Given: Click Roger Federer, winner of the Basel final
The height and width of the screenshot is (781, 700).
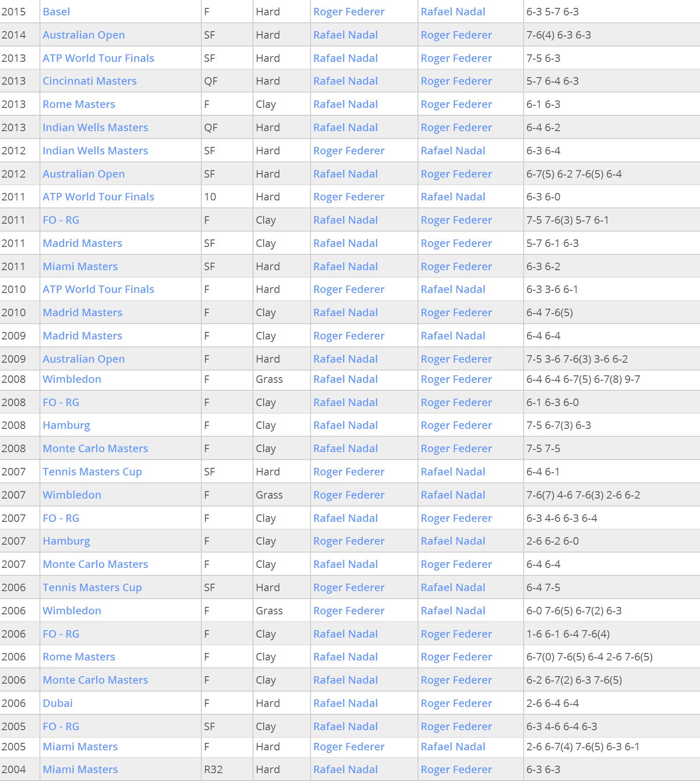Looking at the screenshot, I should tap(349, 12).
